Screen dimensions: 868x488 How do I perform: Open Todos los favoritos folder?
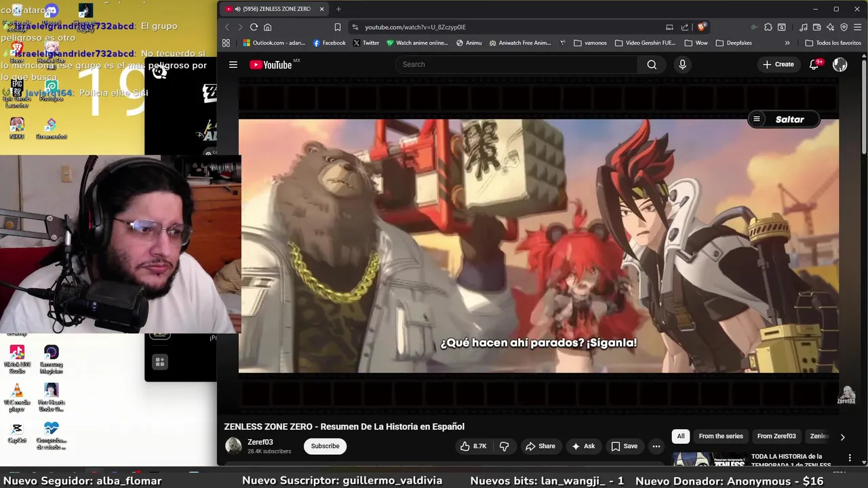[833, 43]
